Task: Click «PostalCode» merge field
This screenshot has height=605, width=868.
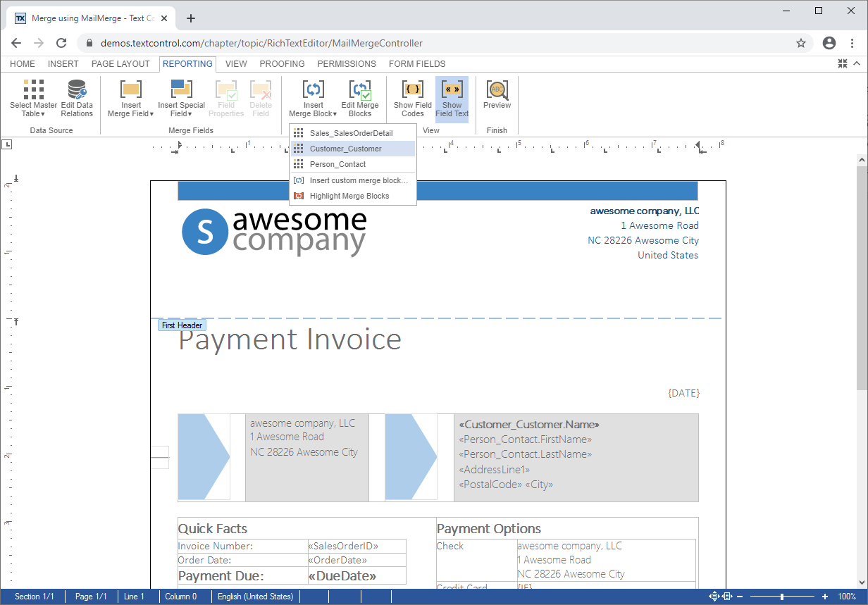Action: pos(490,485)
